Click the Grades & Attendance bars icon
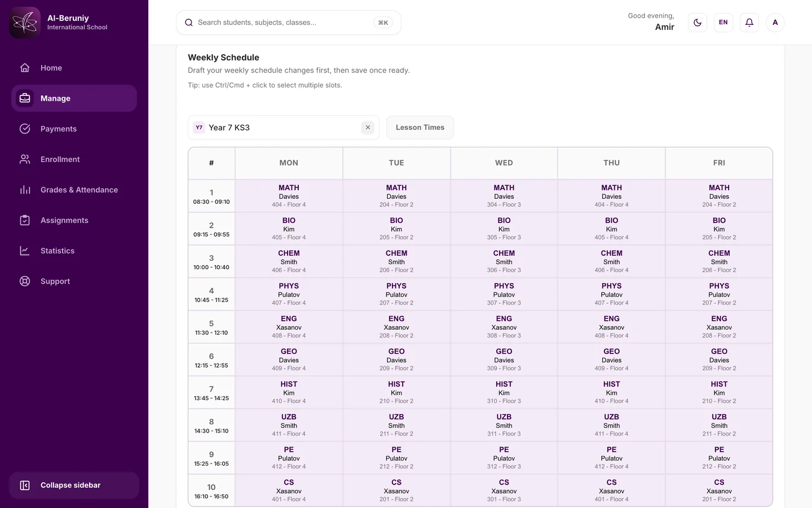 pos(25,190)
